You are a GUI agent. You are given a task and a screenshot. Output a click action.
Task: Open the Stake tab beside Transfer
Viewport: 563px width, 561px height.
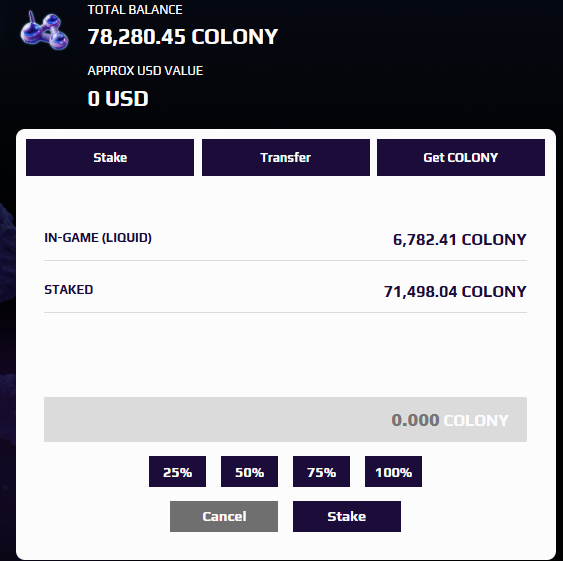pyautogui.click(x=110, y=157)
